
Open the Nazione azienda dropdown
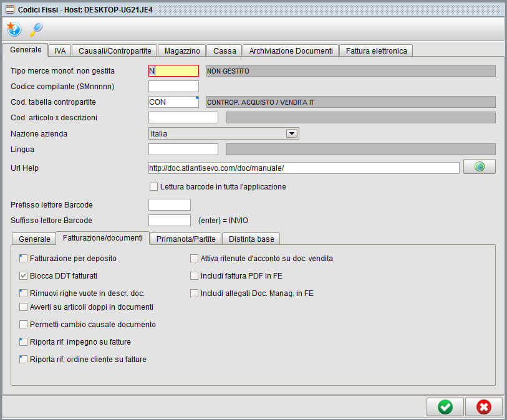pyautogui.click(x=292, y=133)
